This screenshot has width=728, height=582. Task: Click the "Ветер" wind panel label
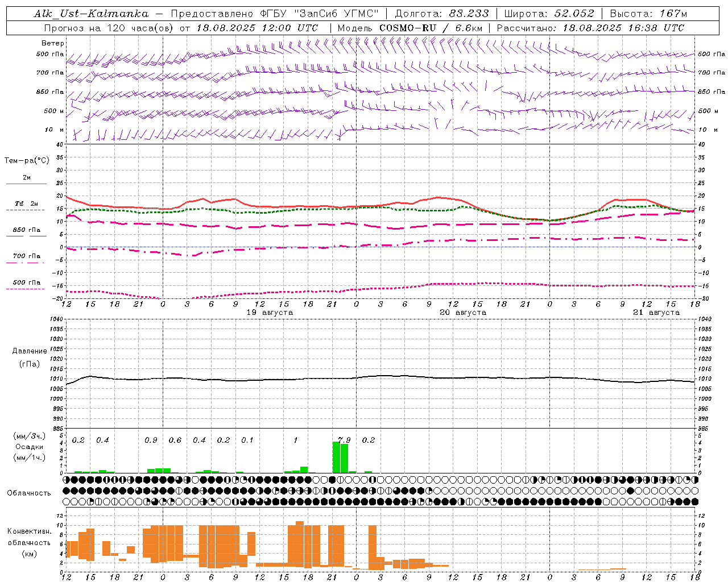pos(53,43)
